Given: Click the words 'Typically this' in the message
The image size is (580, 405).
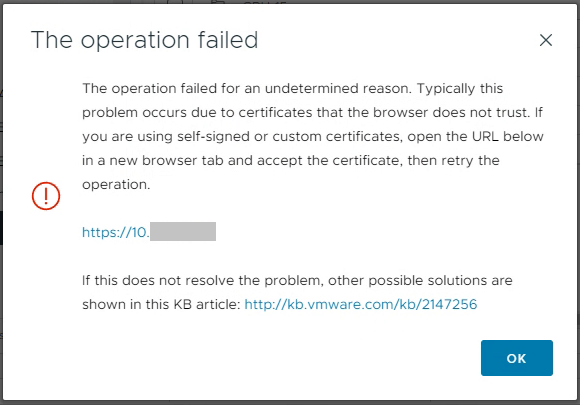Looking at the screenshot, I should 460,89.
